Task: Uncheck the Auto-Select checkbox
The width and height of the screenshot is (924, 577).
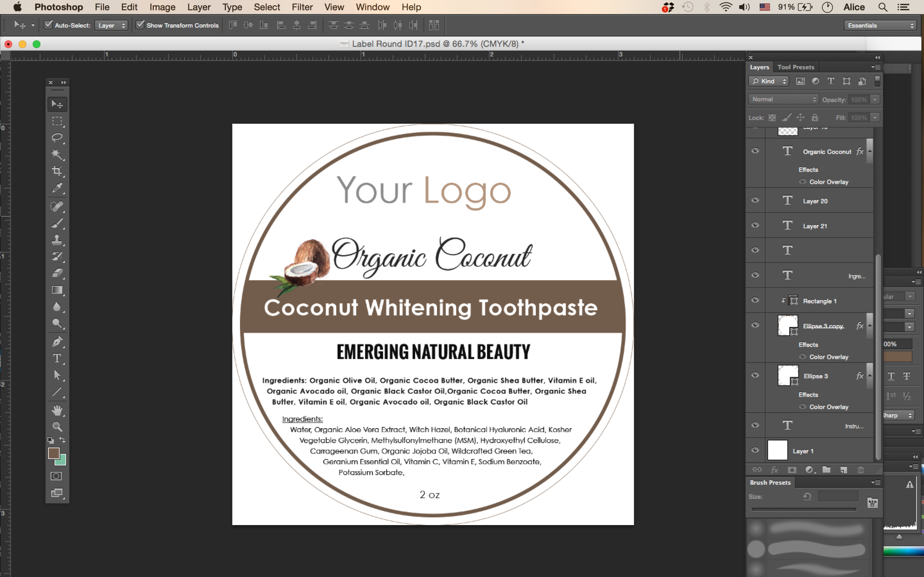Action: coord(48,25)
